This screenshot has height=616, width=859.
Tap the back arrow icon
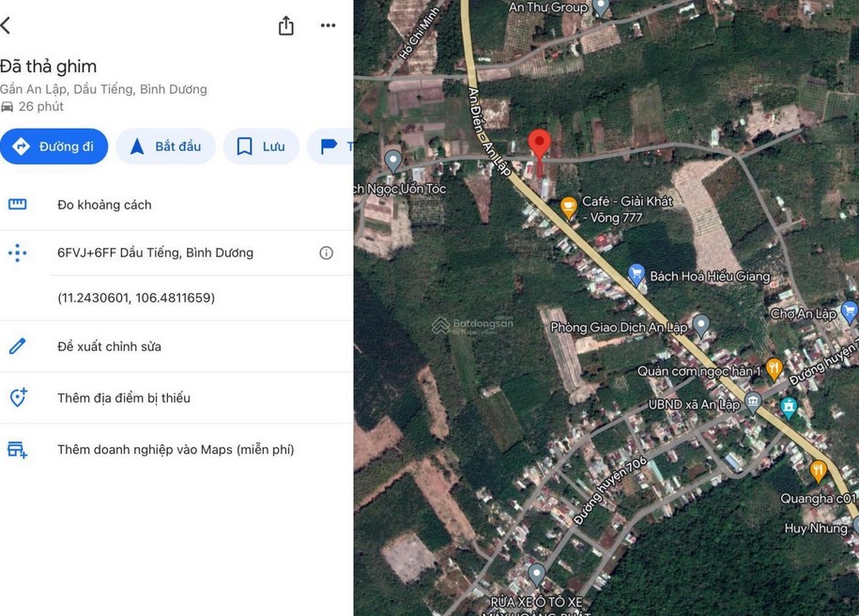(6, 25)
